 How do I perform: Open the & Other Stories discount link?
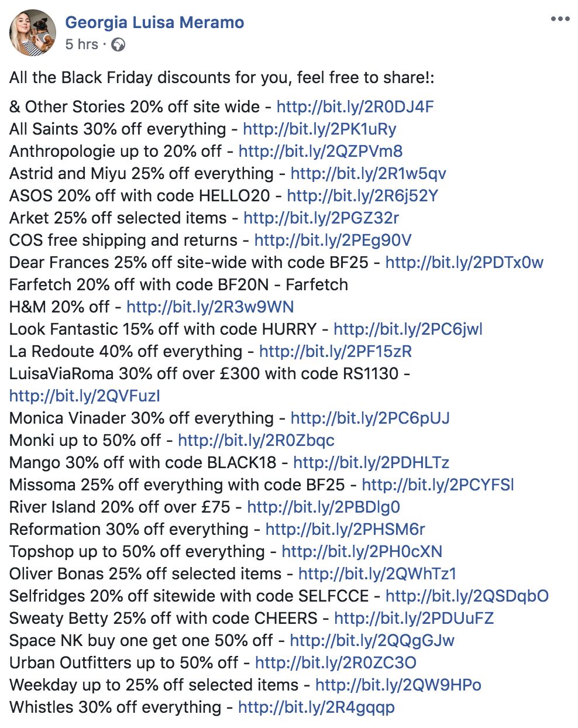point(355,107)
